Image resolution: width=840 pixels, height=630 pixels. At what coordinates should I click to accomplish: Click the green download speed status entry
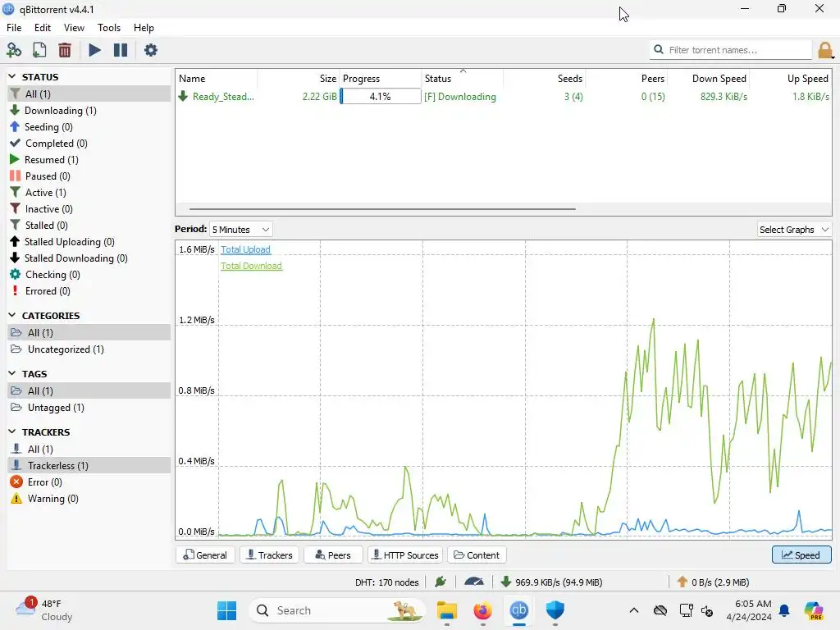(x=551, y=582)
